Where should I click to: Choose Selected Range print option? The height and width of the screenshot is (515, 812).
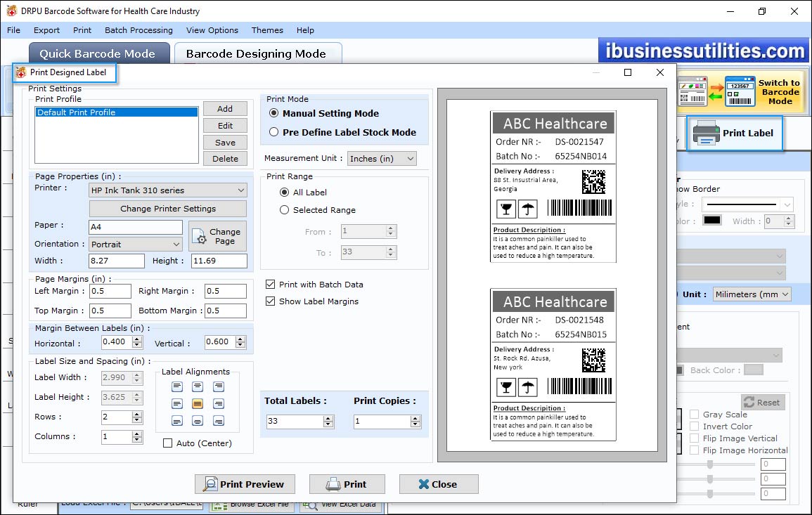click(284, 209)
